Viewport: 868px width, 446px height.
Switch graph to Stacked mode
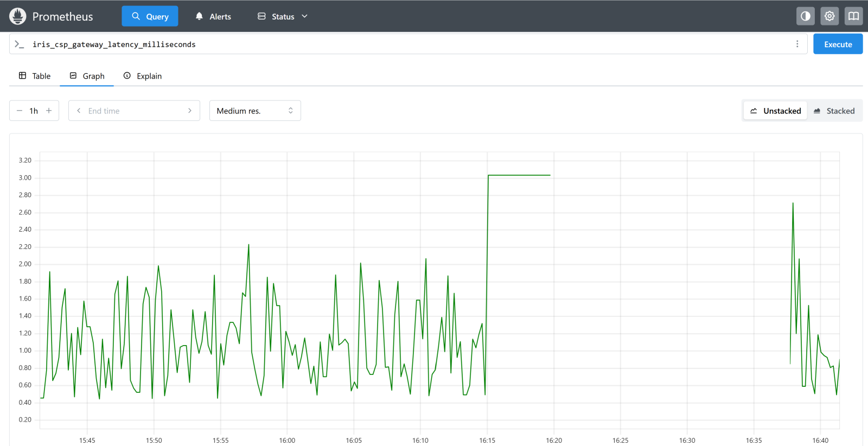[x=834, y=111]
